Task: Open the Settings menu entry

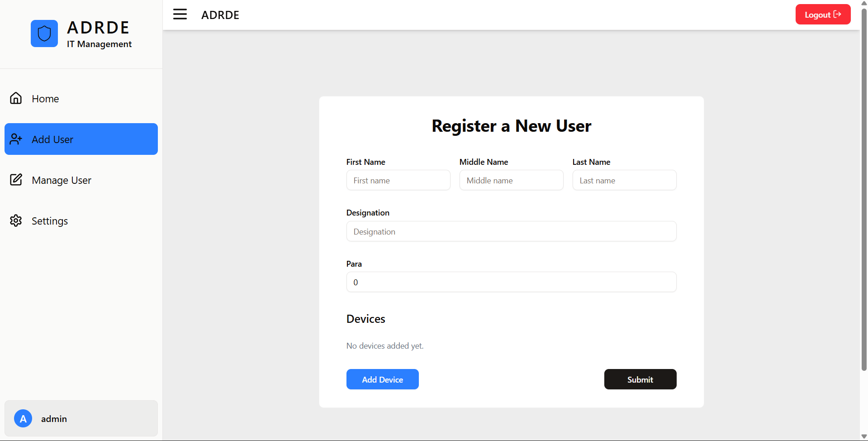Action: 49,220
